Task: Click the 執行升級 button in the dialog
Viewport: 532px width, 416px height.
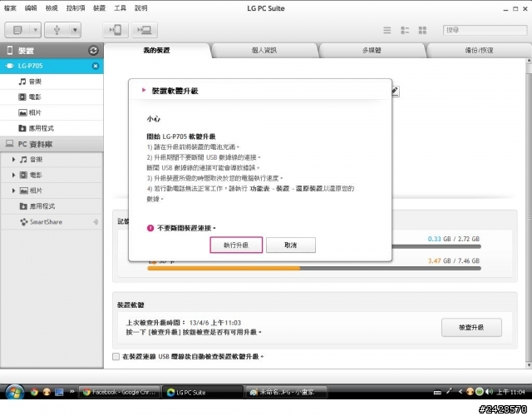Action: click(236, 245)
